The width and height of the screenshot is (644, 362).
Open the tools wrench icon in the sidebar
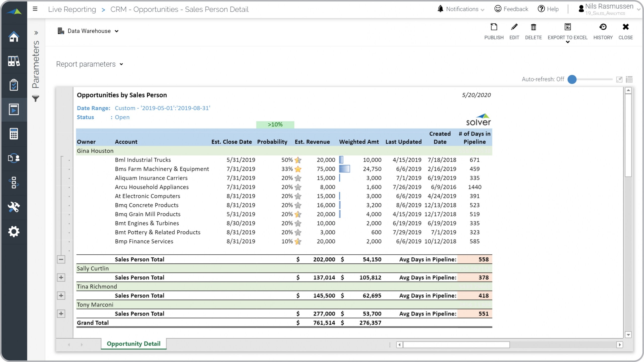[14, 207]
